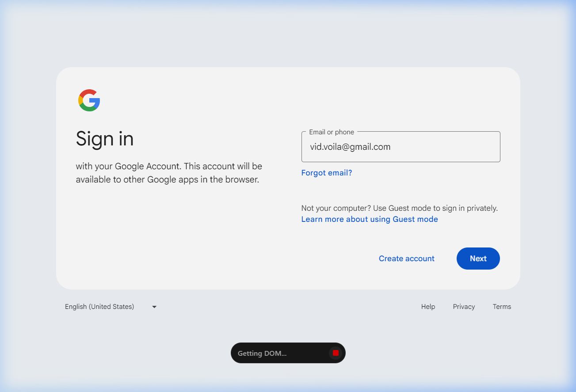
Task: Open the Privacy footer link
Action: point(464,307)
